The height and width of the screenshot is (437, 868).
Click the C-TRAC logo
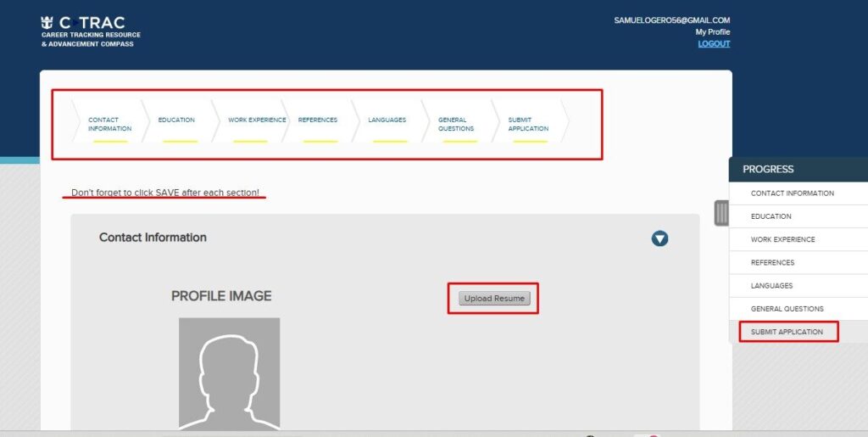[91, 31]
